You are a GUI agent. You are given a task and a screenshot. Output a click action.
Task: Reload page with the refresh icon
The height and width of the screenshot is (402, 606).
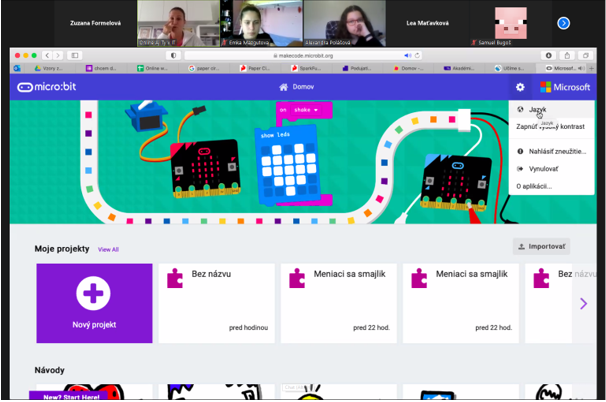(x=417, y=56)
